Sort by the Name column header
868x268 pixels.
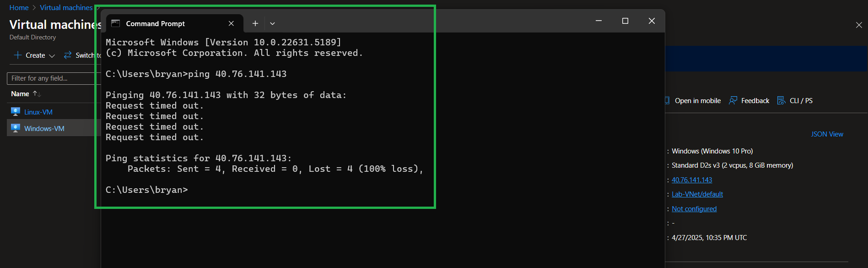pos(20,94)
